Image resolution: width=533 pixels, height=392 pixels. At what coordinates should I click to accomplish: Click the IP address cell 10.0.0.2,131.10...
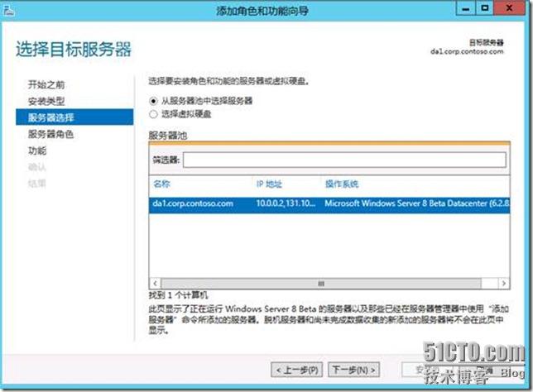click(x=286, y=203)
